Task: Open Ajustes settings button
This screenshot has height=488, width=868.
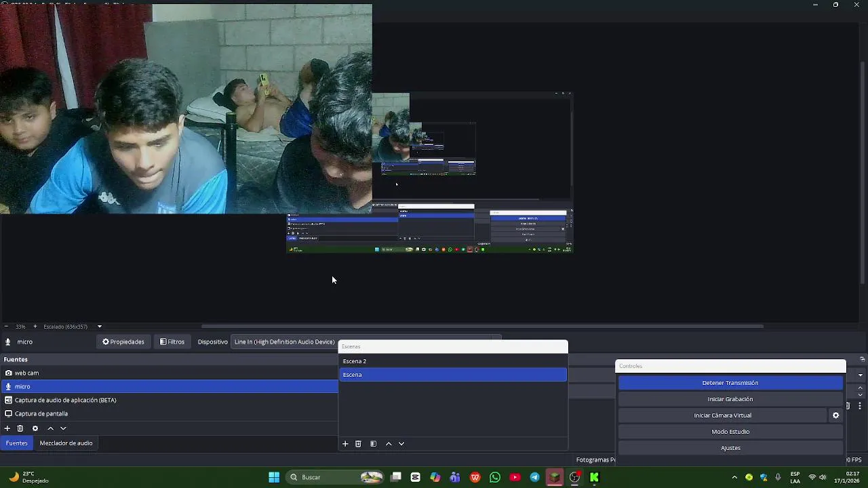Action: (730, 448)
